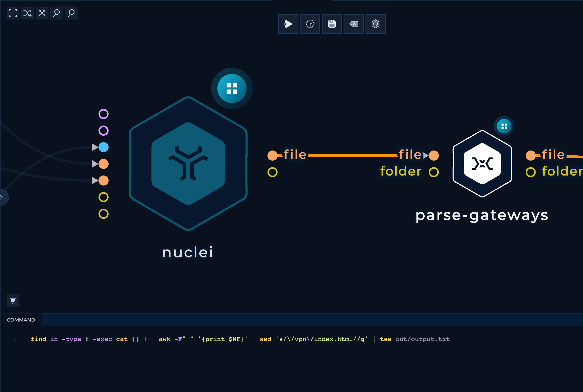
Task: Click the hexagon icon next to play
Action: pyautogui.click(x=310, y=24)
